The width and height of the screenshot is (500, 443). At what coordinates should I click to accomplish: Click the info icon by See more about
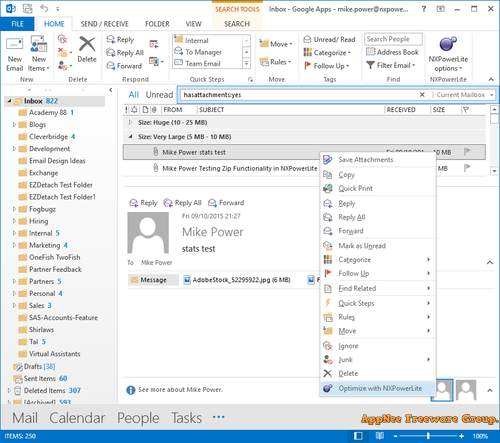tap(131, 390)
